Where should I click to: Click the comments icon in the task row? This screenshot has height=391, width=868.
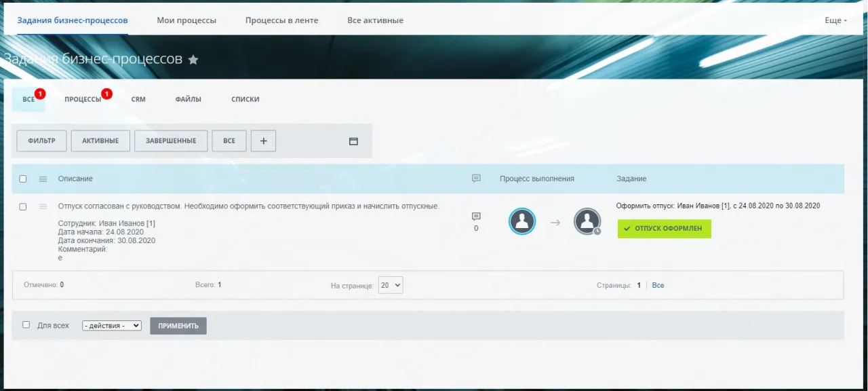476,217
